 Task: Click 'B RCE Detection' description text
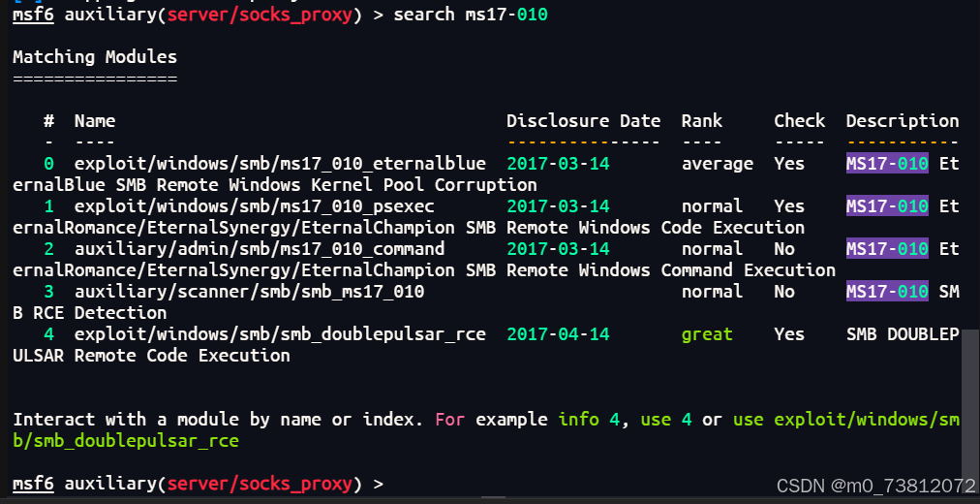(x=90, y=313)
